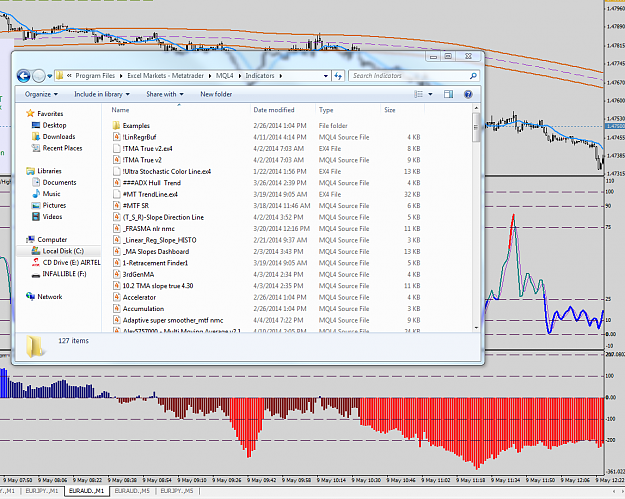Select the #MT TrendLine.ex4 file icon
625x499 pixels.
(x=116, y=194)
